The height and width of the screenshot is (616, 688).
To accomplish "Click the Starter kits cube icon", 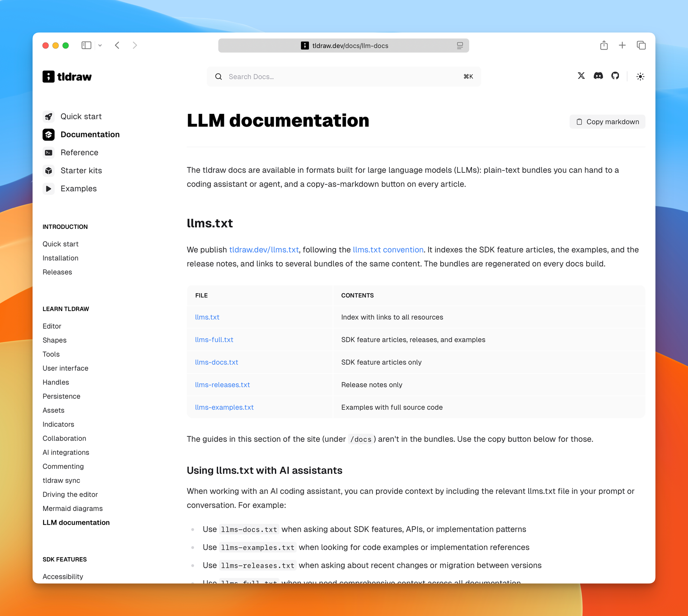I will (49, 171).
